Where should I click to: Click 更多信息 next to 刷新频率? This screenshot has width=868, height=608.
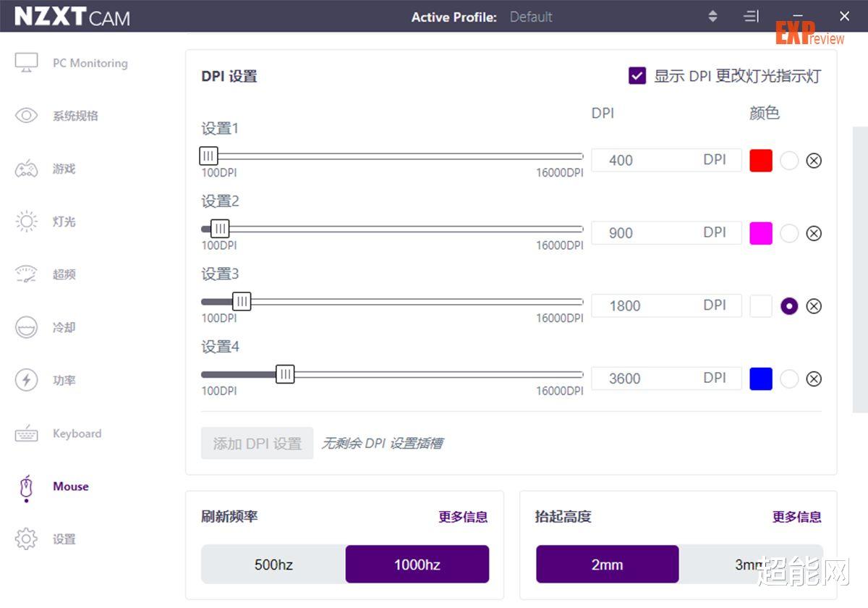[463, 517]
